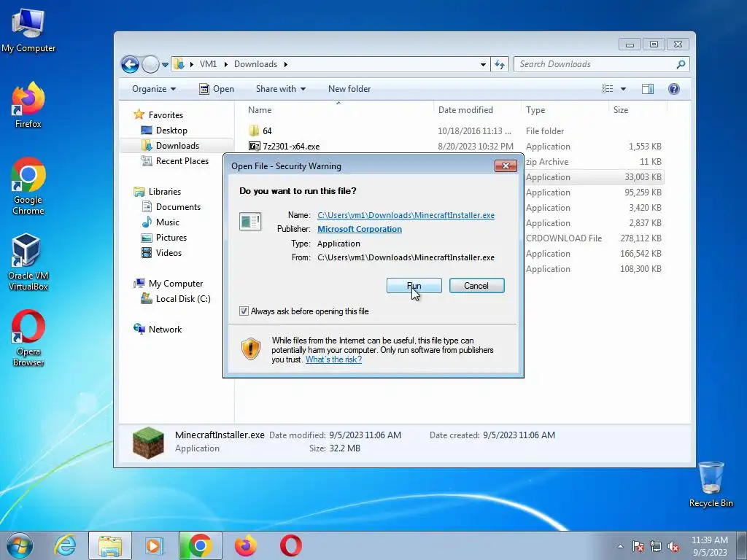This screenshot has height=560, width=747.
Task: Open recent locations dropdown arrow
Action: (165, 64)
